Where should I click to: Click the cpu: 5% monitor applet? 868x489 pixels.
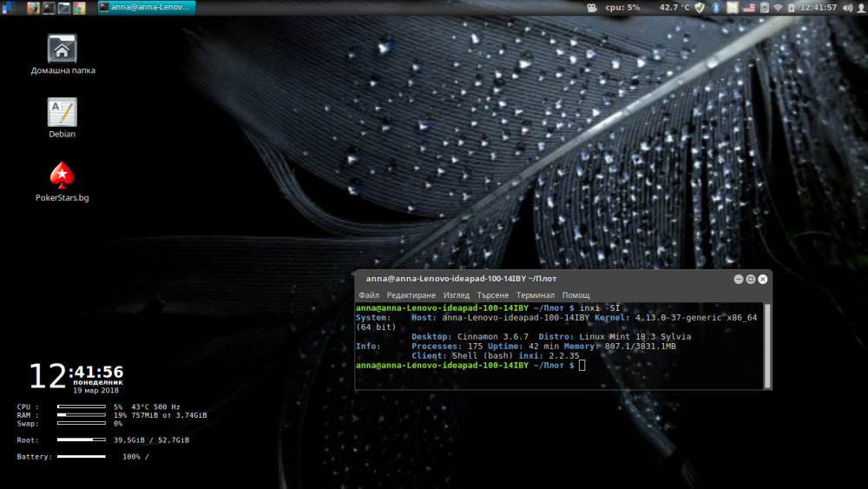click(x=622, y=8)
